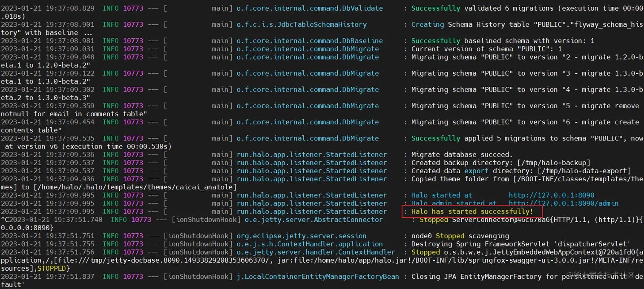Click 'notnull for email in comments table"' line

coord(74,114)
